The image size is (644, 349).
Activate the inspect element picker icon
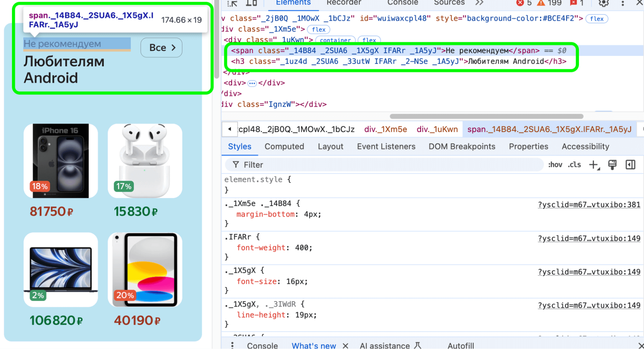(232, 3)
